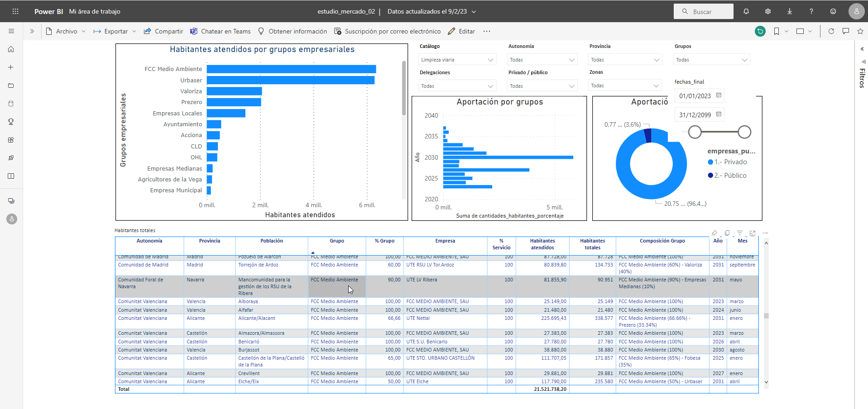This screenshot has width=868, height=409.
Task: Click the right date slider handle
Action: [x=744, y=132]
